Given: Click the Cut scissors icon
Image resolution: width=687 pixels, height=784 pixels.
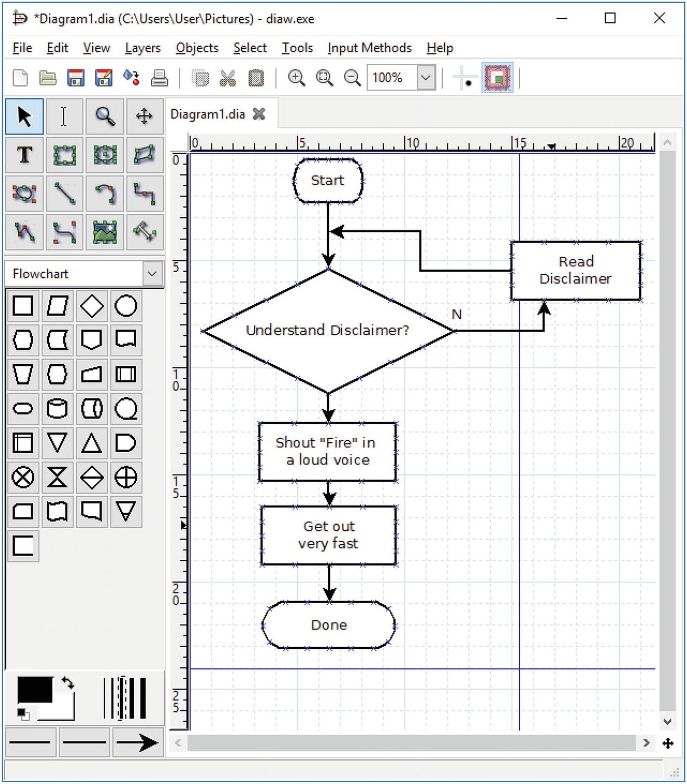Looking at the screenshot, I should pyautogui.click(x=228, y=78).
